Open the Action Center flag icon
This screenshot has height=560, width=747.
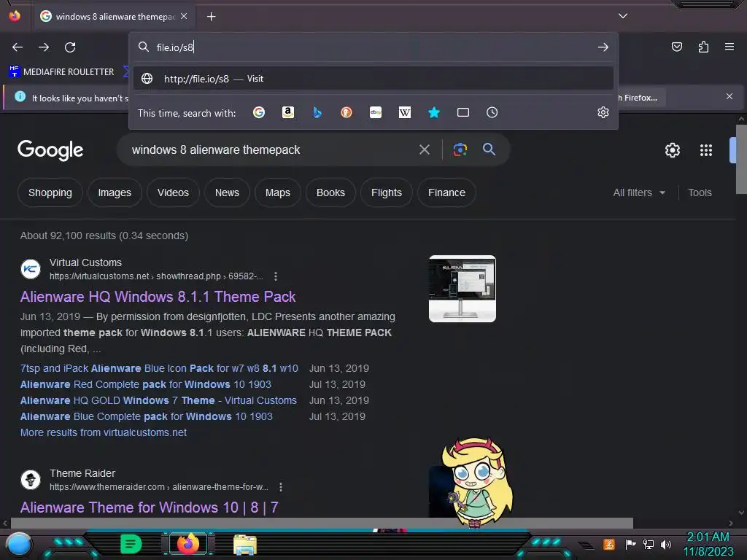pyautogui.click(x=630, y=544)
